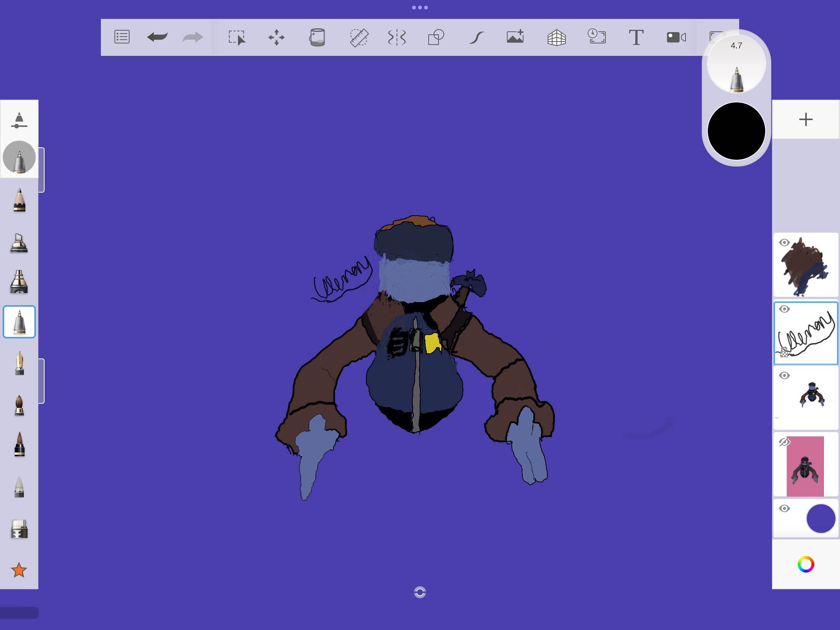Tap the current brush in gray circle

point(19,157)
